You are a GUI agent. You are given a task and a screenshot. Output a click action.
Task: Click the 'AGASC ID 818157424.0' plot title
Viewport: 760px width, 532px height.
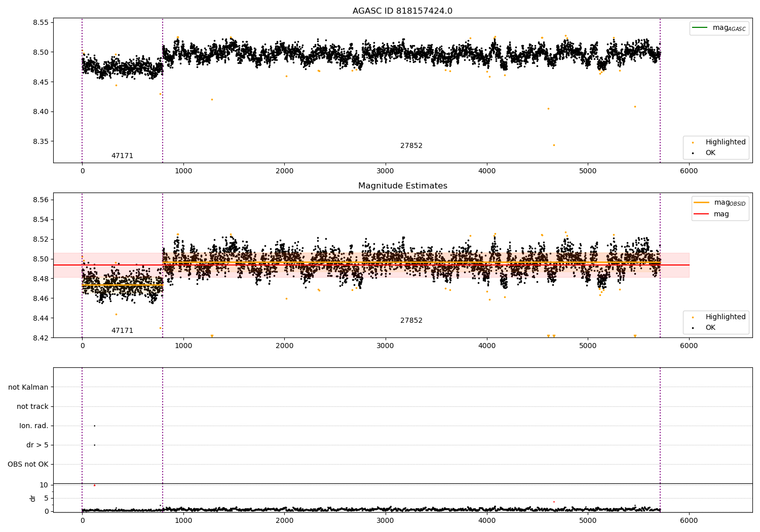click(402, 11)
